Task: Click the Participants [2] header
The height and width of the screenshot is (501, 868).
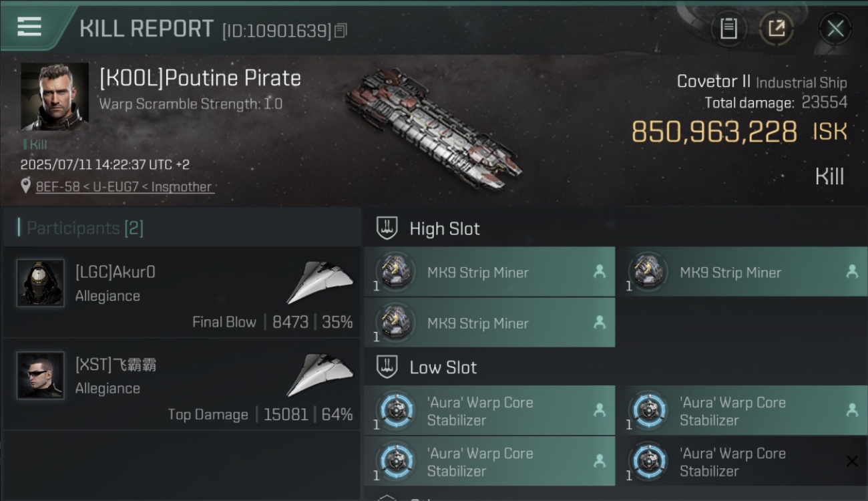Action: click(81, 228)
